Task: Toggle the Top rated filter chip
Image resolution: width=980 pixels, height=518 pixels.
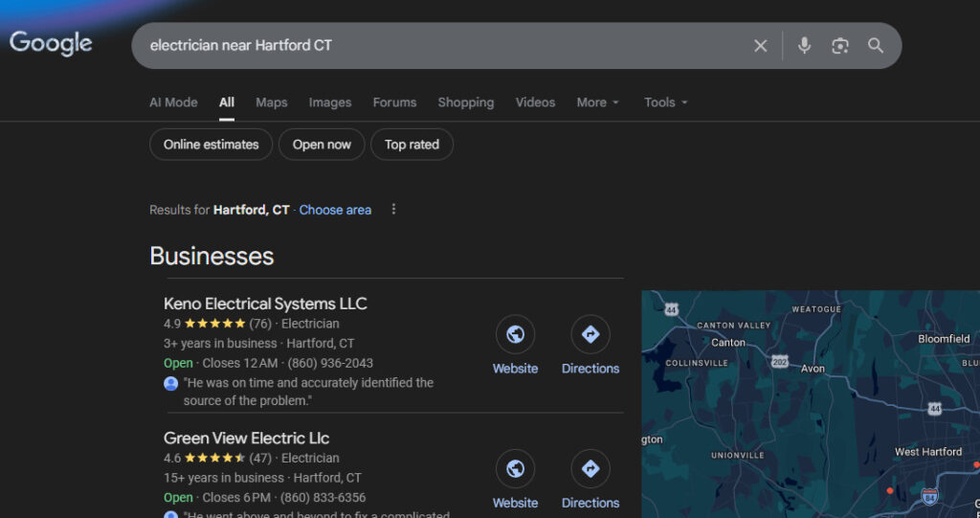Action: 412,145
